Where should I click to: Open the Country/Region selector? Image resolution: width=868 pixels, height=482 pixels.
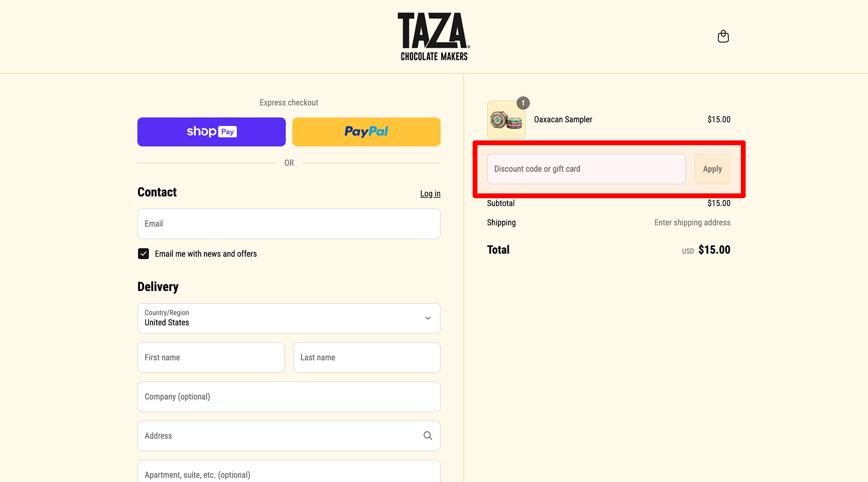click(x=289, y=318)
